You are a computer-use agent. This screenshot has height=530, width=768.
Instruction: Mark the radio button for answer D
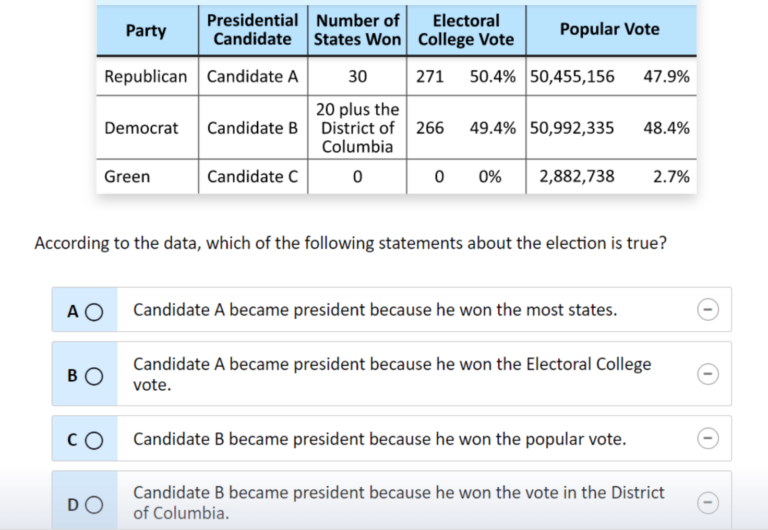click(x=94, y=505)
